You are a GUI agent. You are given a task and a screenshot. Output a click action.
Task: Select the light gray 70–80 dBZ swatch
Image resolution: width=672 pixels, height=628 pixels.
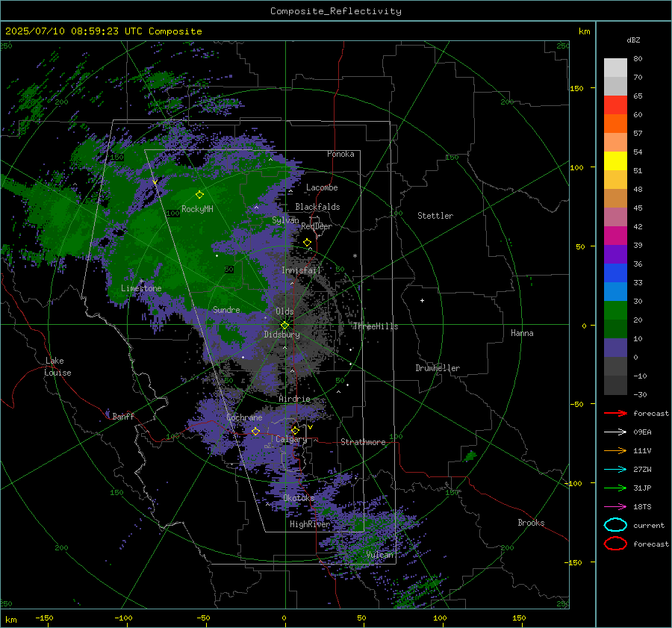point(615,68)
